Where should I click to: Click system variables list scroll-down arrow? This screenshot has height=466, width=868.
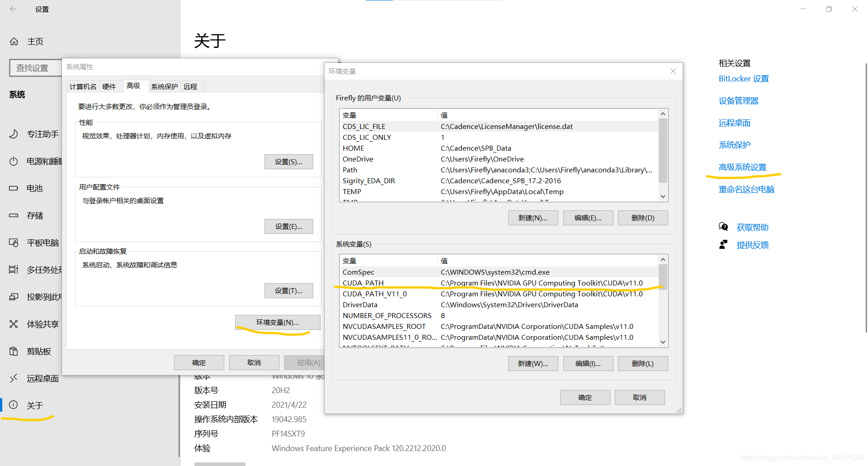point(663,342)
